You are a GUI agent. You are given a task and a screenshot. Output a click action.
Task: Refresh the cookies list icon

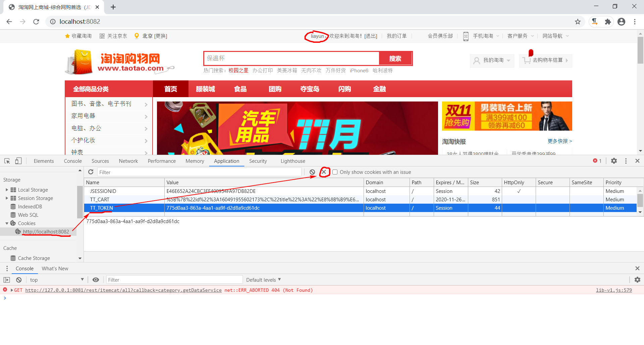pyautogui.click(x=90, y=172)
